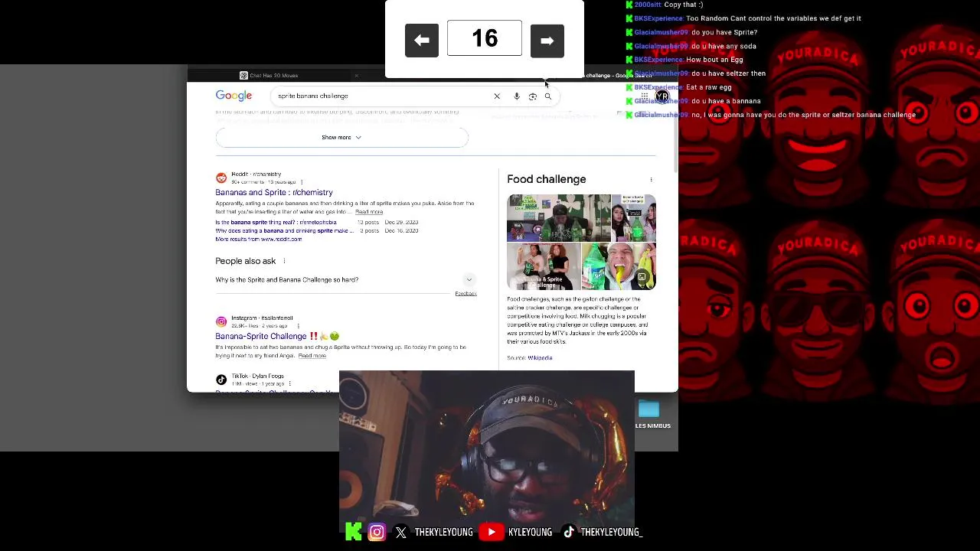
Task: Click the Feedback link under People also ask
Action: pos(465,294)
